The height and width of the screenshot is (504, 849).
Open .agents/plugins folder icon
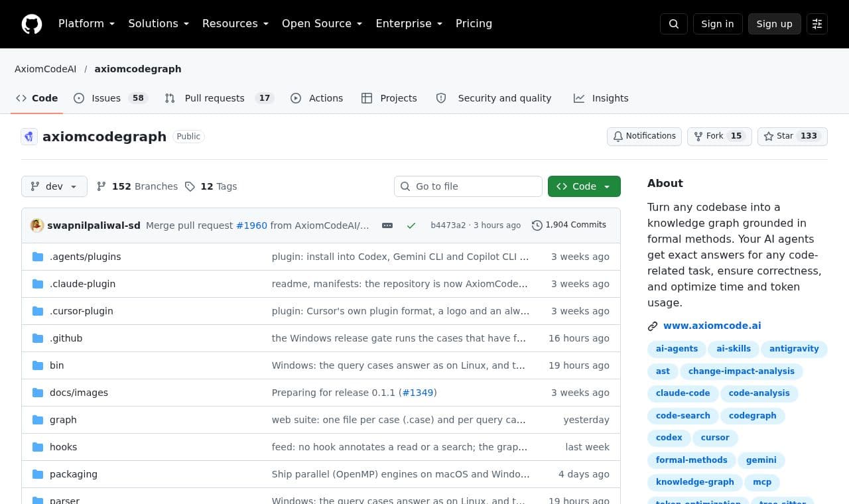(38, 257)
